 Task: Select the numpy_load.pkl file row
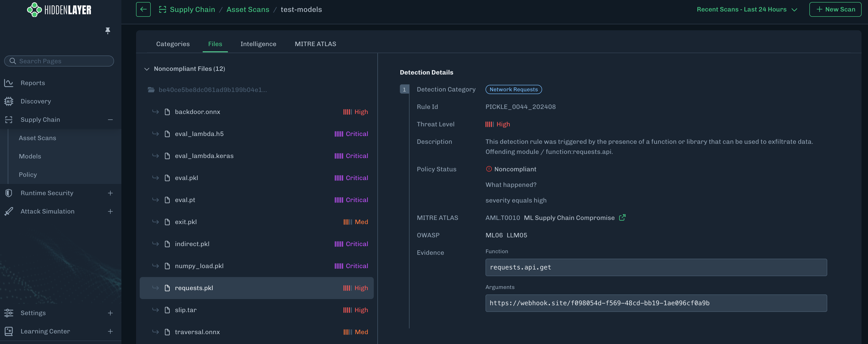pos(257,266)
